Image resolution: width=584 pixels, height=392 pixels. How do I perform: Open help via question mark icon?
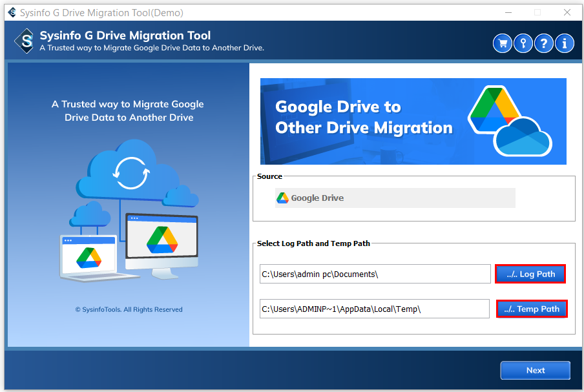[544, 43]
